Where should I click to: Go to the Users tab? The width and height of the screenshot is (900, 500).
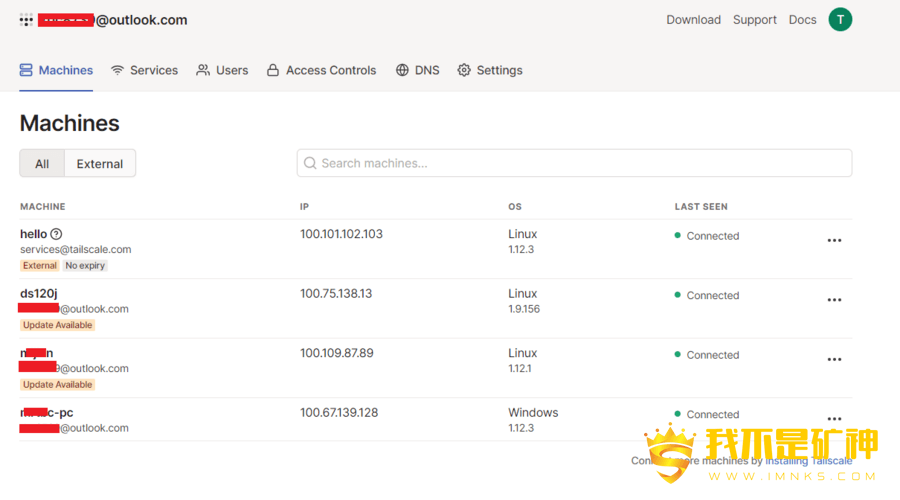(x=222, y=70)
